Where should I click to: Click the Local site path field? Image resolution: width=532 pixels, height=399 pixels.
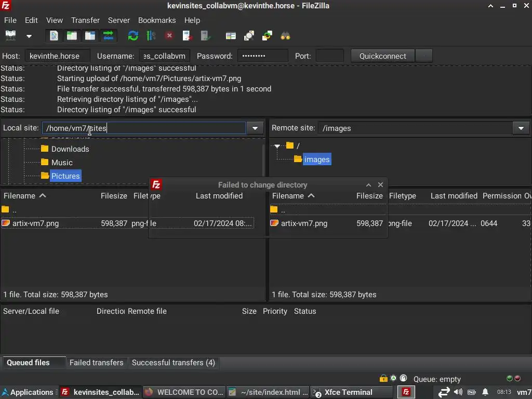144,128
